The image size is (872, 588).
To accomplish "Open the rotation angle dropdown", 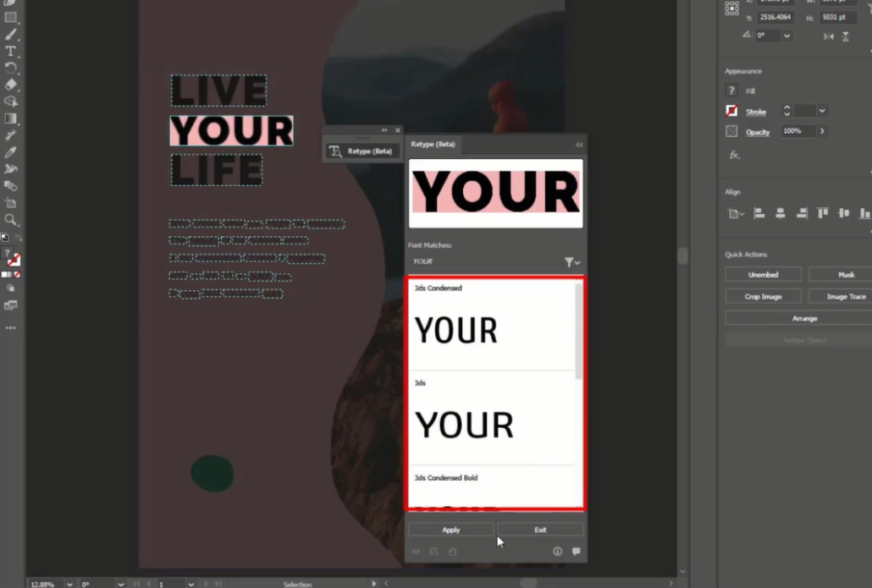I will tap(786, 36).
